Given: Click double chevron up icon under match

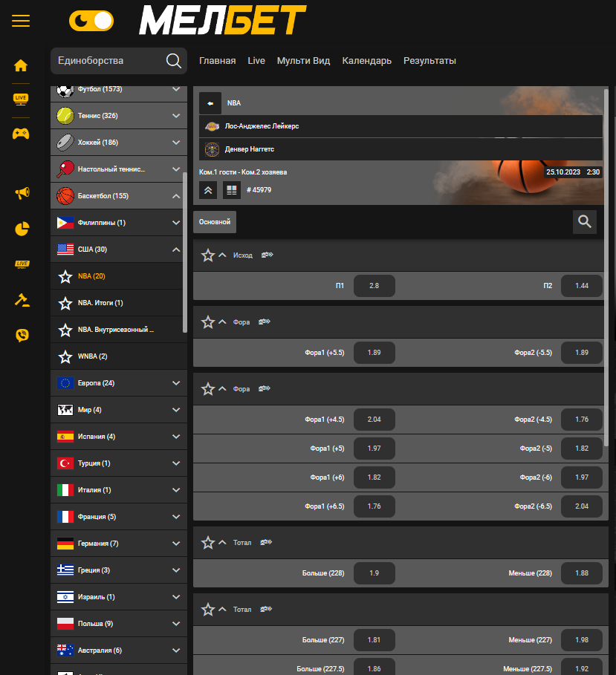Looking at the screenshot, I should click(208, 190).
